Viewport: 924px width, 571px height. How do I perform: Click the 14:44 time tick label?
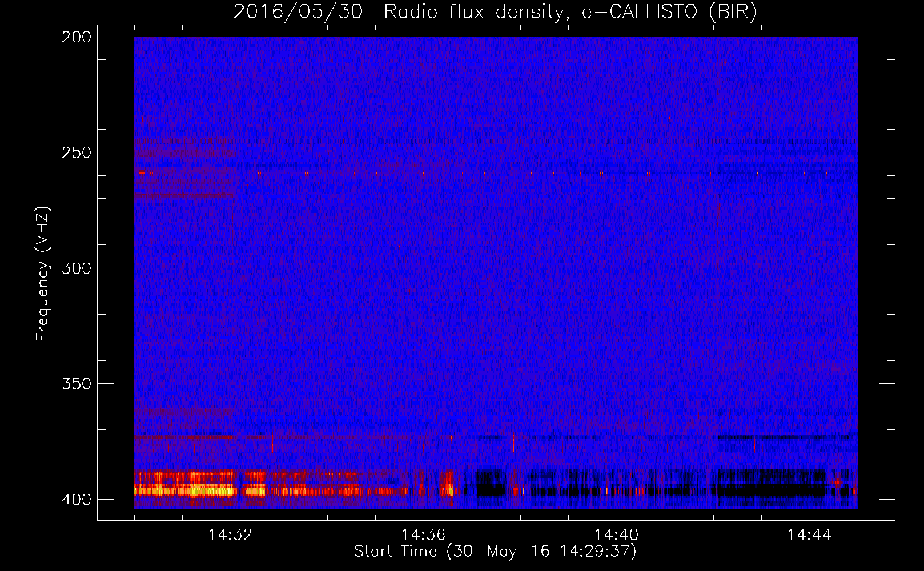[x=810, y=535]
